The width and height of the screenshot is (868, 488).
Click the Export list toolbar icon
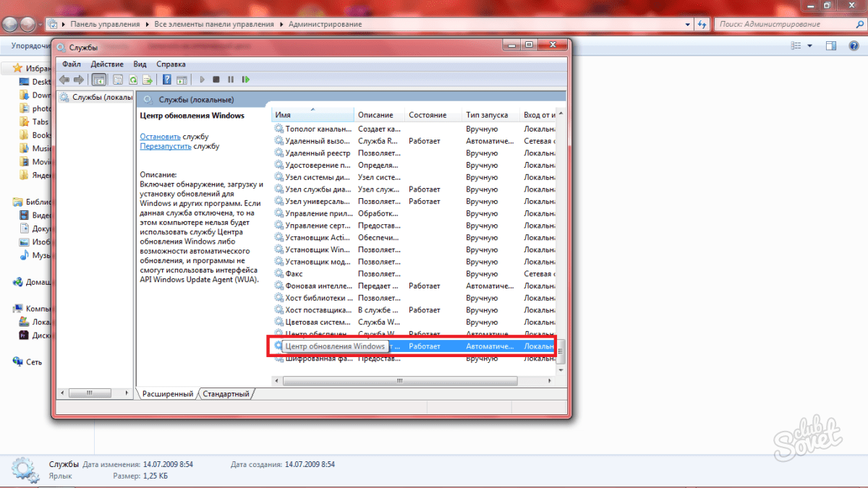(x=148, y=80)
